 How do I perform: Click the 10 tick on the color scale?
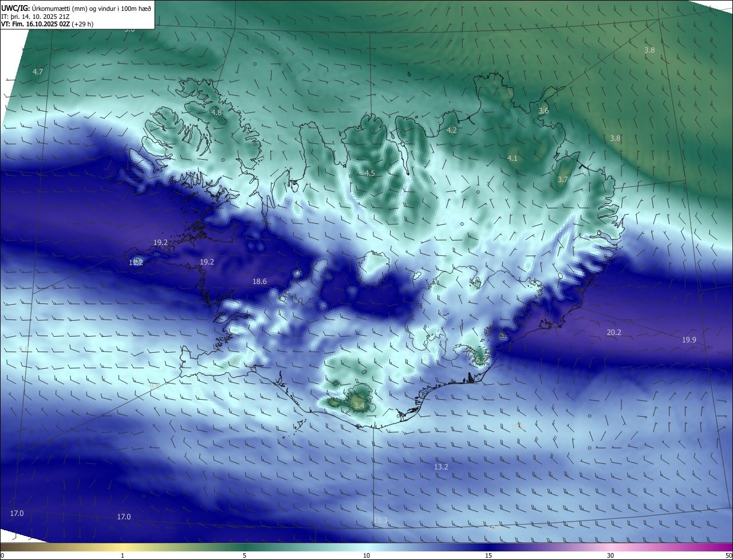point(366,555)
